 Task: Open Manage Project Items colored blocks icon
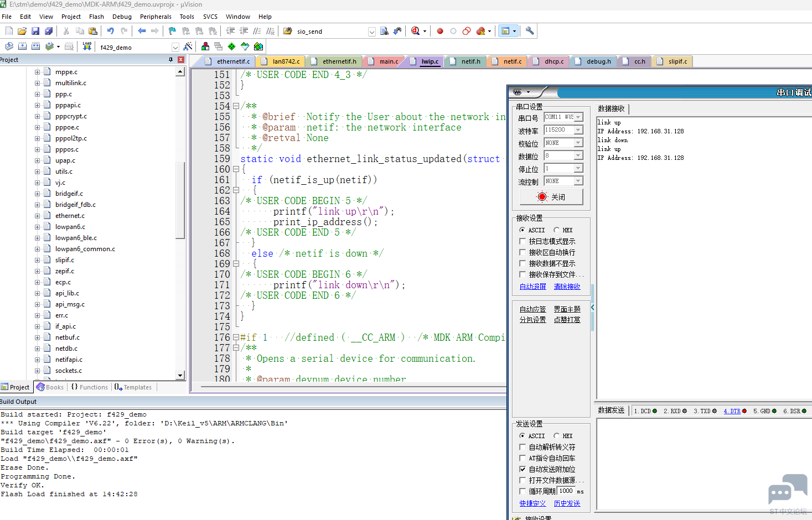tap(205, 46)
